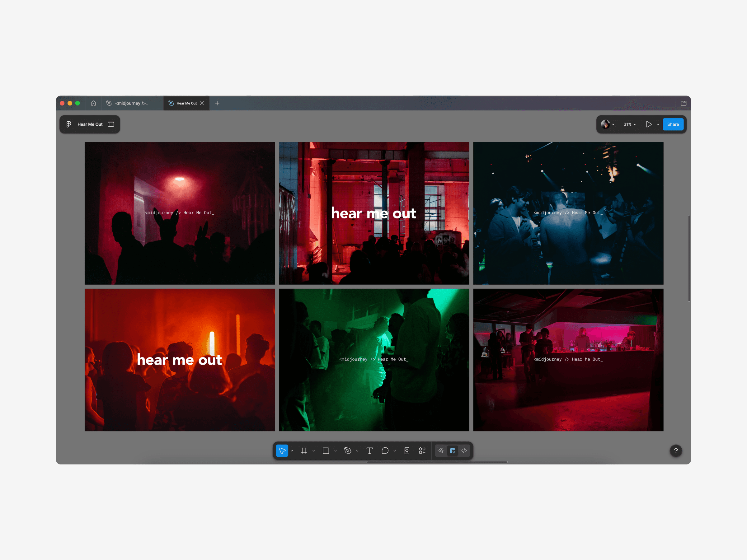Select the Rectangle shape tool
The height and width of the screenshot is (560, 747).
click(x=326, y=450)
